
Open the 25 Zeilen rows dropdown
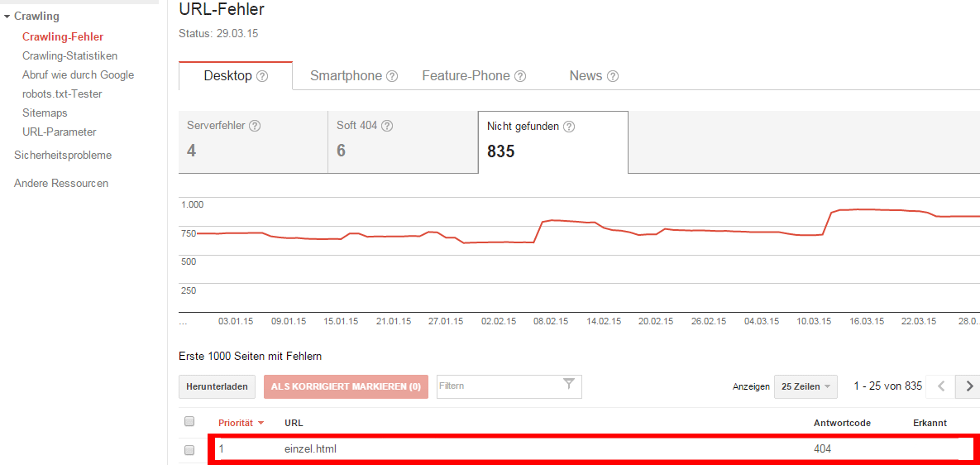[x=806, y=386]
